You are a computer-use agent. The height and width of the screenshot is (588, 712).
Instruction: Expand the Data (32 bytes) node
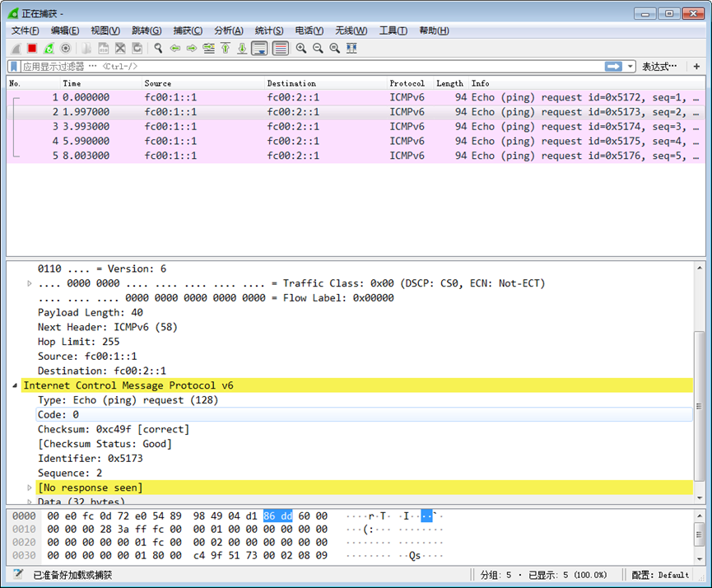(x=30, y=502)
